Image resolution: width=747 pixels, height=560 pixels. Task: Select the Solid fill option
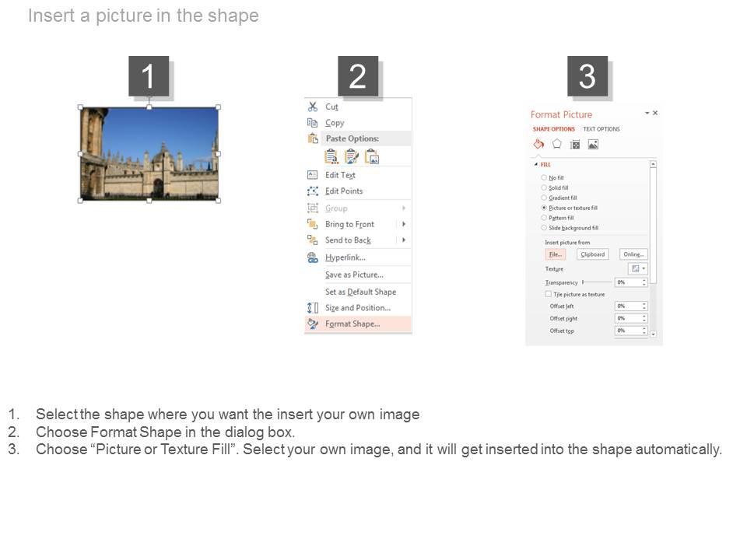coord(555,187)
